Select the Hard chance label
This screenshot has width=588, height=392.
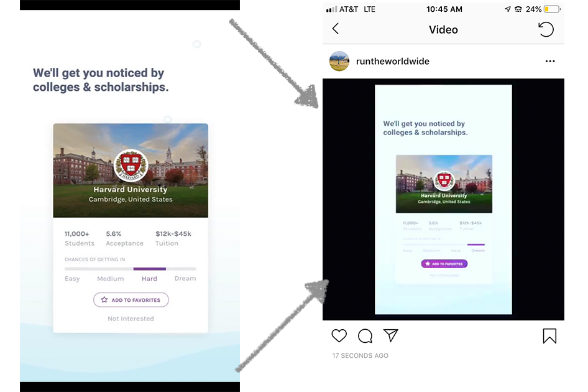click(149, 279)
